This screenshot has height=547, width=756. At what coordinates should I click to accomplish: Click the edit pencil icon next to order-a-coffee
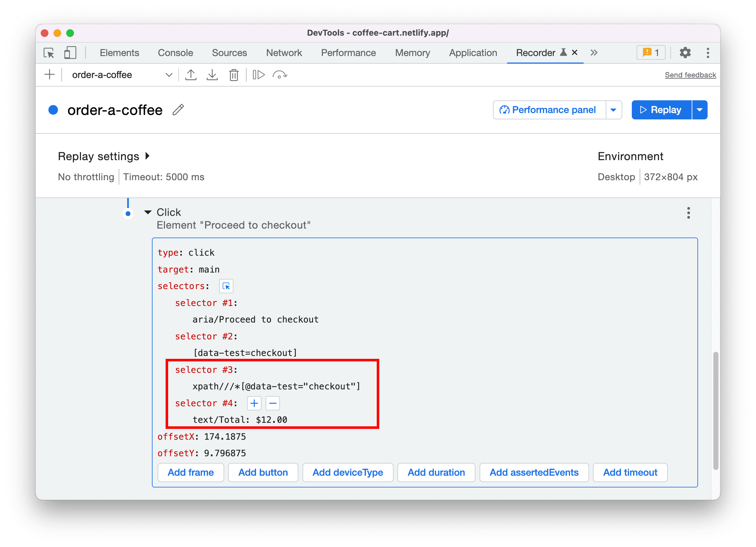[x=179, y=109]
